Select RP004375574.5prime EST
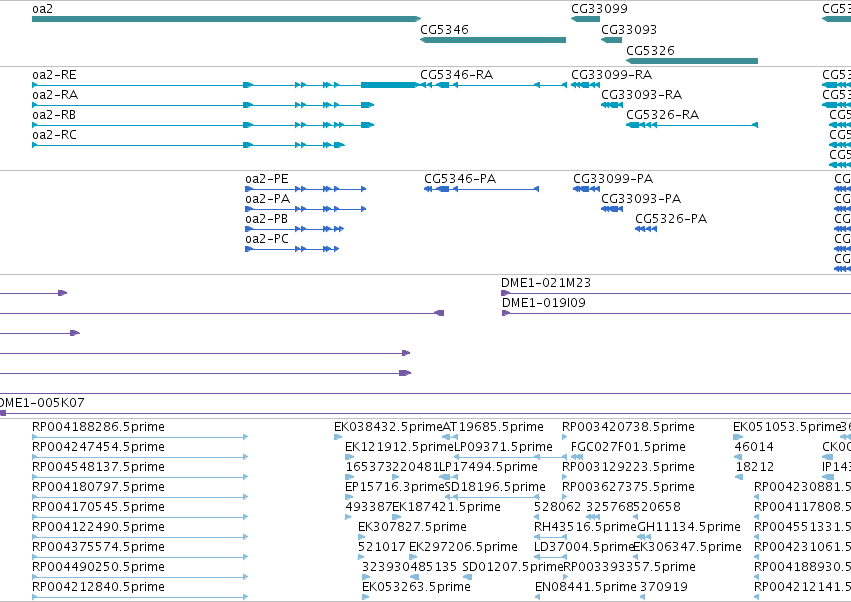The image size is (851, 602). coord(140,556)
